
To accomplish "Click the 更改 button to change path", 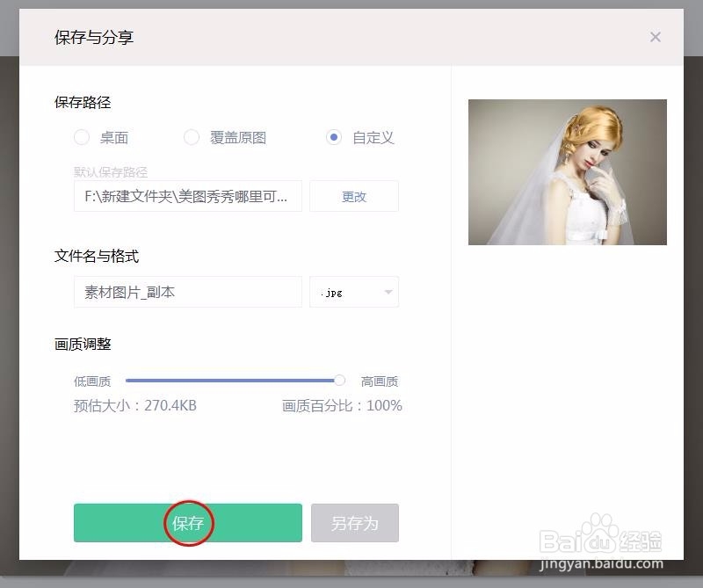I will click(x=354, y=196).
